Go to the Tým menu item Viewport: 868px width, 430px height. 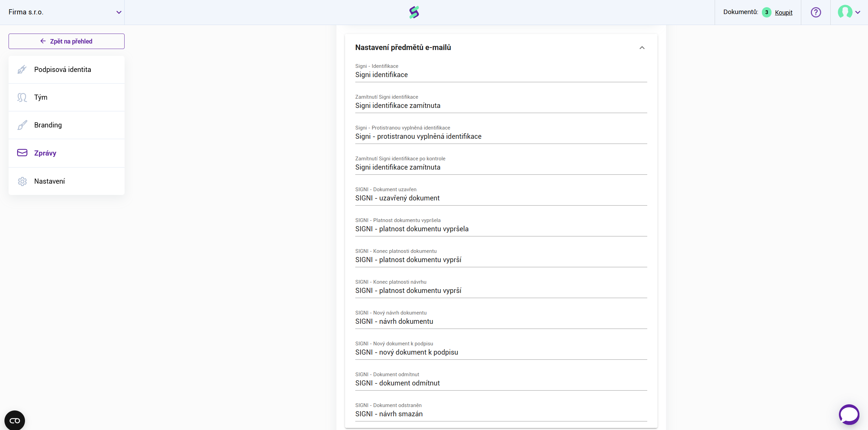41,97
